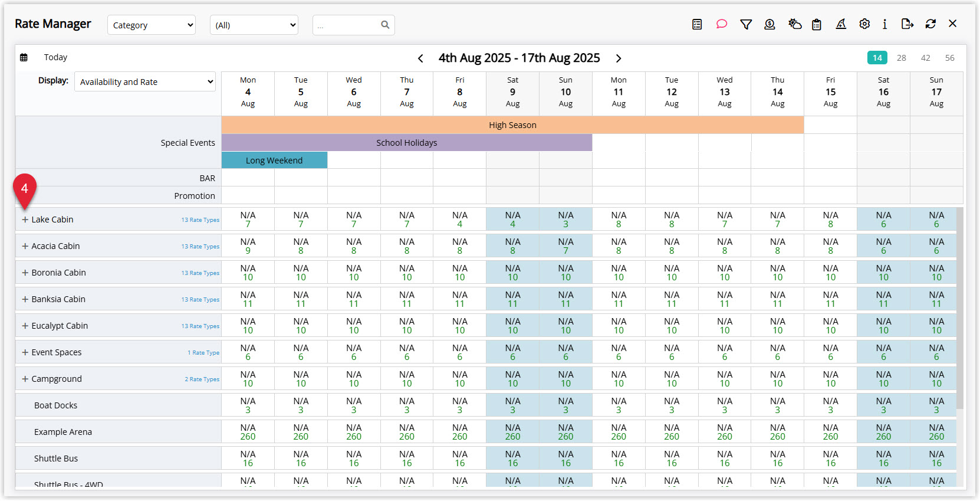Expand the Eucalypt Cabin row
The image size is (980, 501).
pyautogui.click(x=25, y=326)
